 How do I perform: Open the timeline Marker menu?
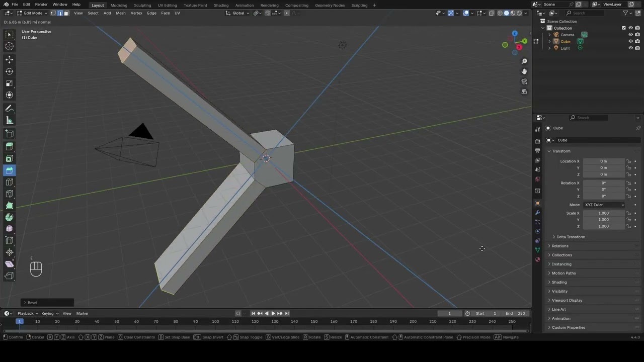click(x=82, y=313)
